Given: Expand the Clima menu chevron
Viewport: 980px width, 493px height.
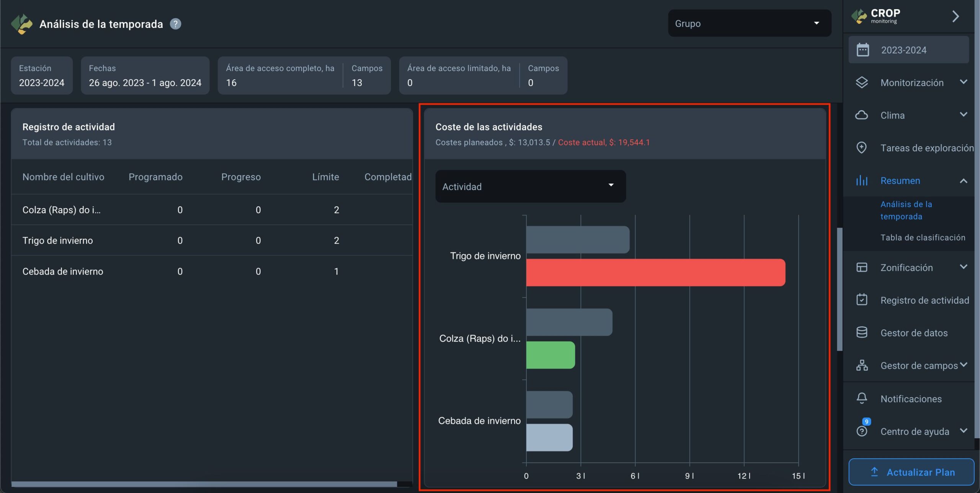Looking at the screenshot, I should click(963, 114).
